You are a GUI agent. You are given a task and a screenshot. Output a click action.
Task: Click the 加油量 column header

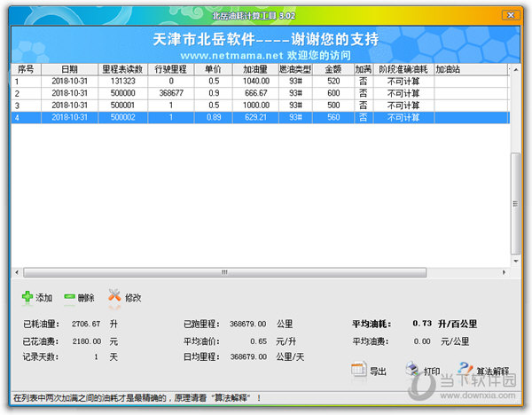tap(255, 69)
